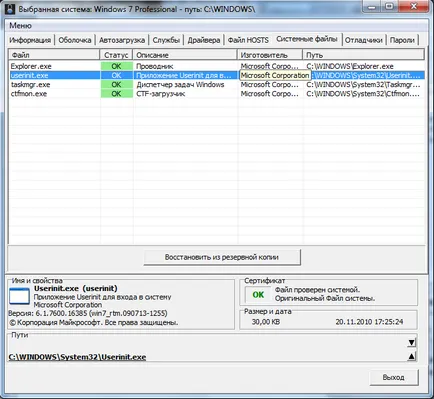Viewport: 434px width, 399px height.
Task: Click the Ctfmon path cell in System32
Action: click(363, 94)
